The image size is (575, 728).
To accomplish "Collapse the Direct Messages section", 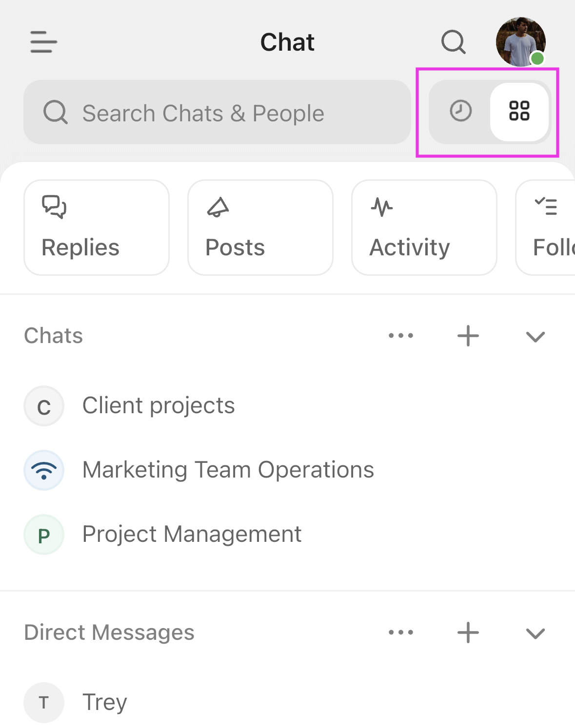I will pos(535,633).
